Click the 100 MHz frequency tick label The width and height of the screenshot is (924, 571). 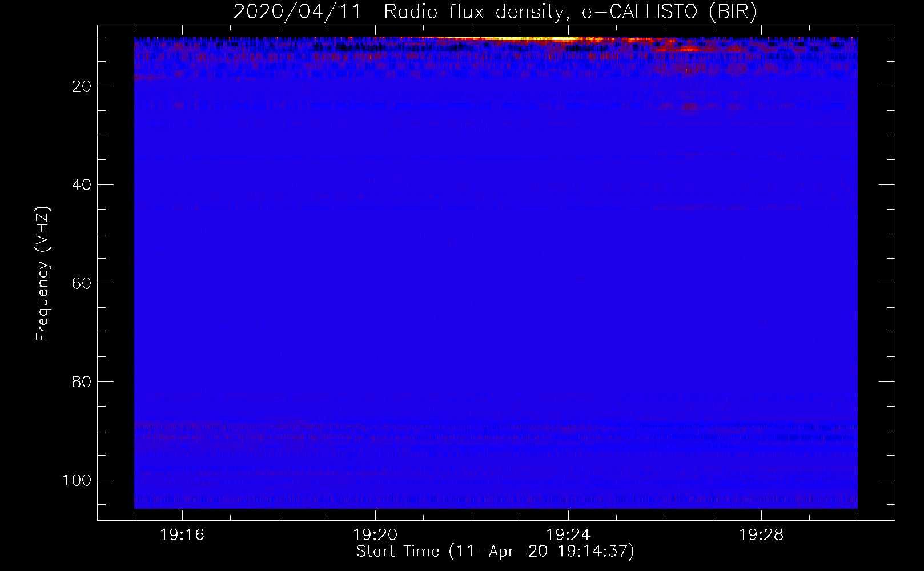[x=77, y=480]
